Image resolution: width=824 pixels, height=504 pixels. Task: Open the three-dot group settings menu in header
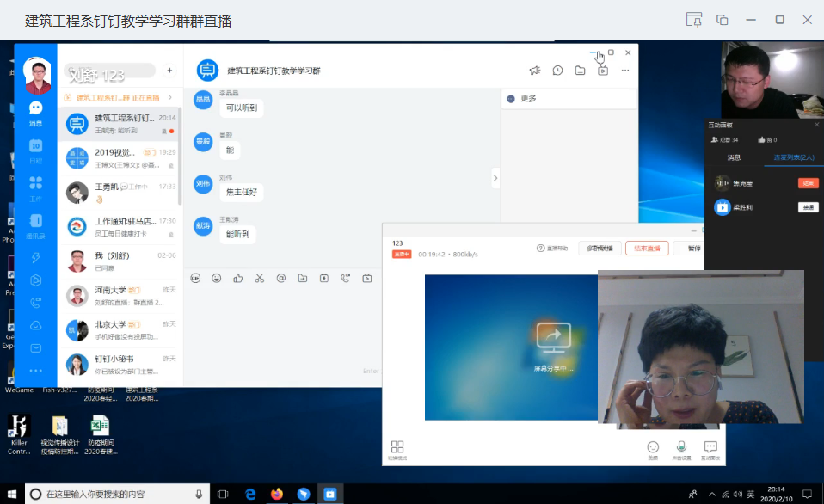(x=624, y=71)
